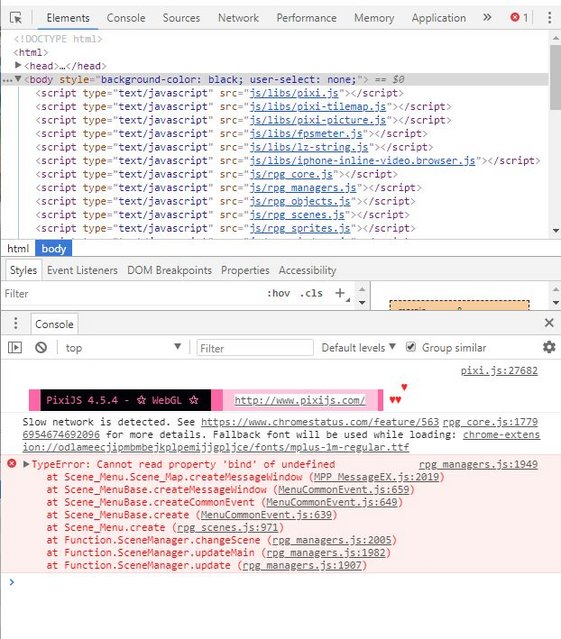Open the Sources tab
The width and height of the screenshot is (561, 639).
click(181, 18)
